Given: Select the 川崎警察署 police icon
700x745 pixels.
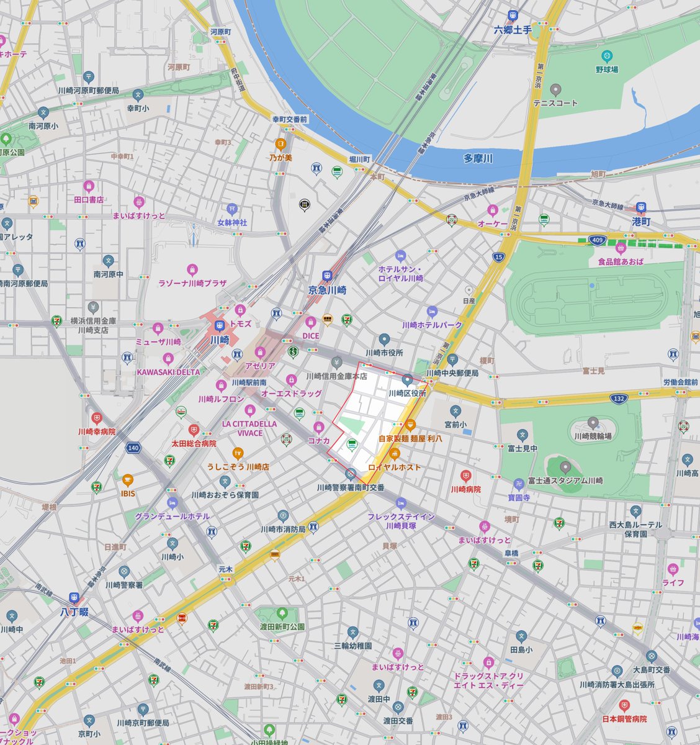Looking at the screenshot, I should 123,571.
